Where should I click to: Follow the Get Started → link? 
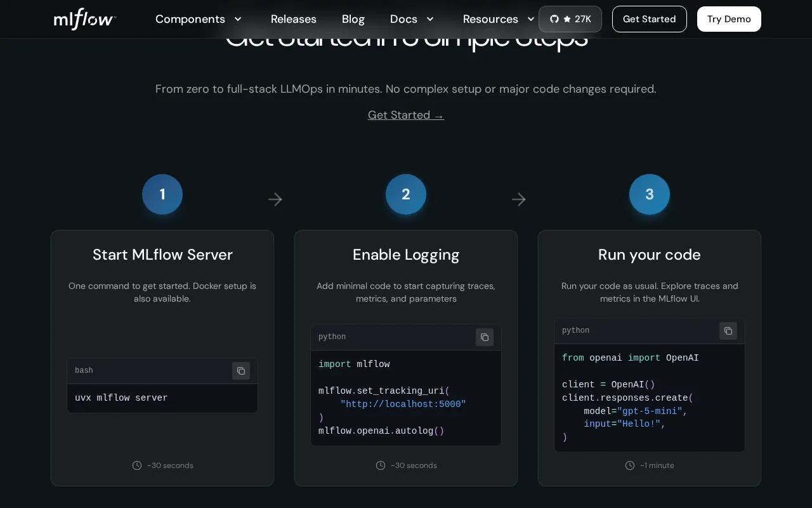(x=406, y=115)
